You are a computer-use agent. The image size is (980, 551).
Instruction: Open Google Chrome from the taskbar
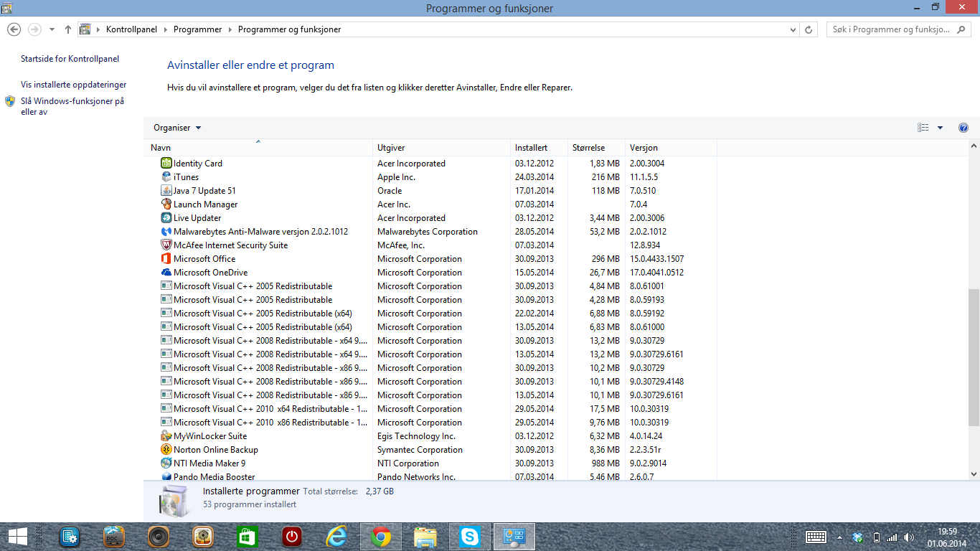coord(381,536)
